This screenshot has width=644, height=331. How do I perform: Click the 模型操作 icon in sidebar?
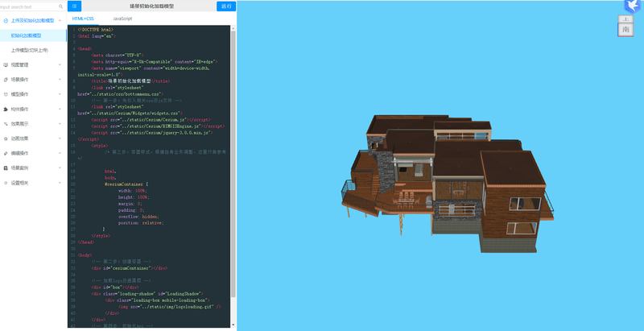[x=6, y=94]
